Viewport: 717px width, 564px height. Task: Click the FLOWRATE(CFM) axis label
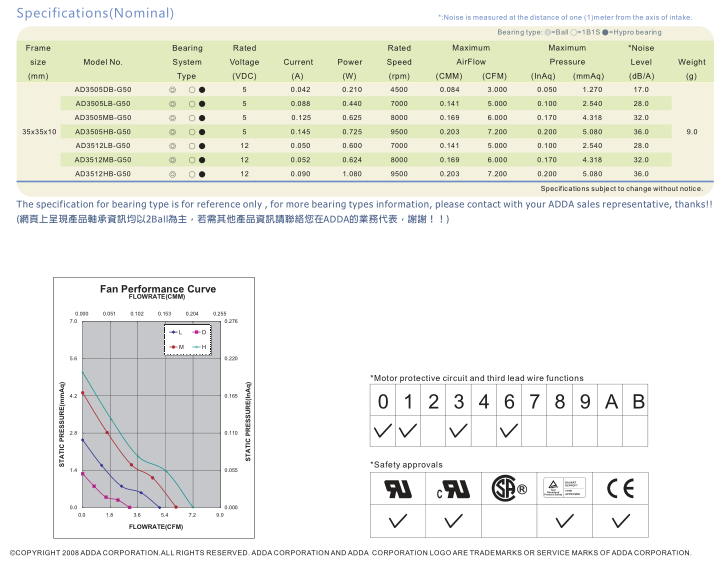156,526
